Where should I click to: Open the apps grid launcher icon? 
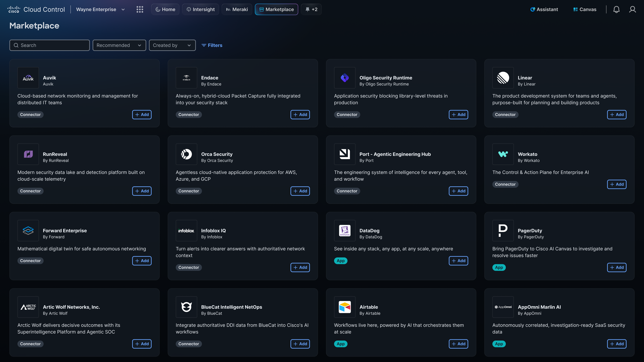[140, 9]
